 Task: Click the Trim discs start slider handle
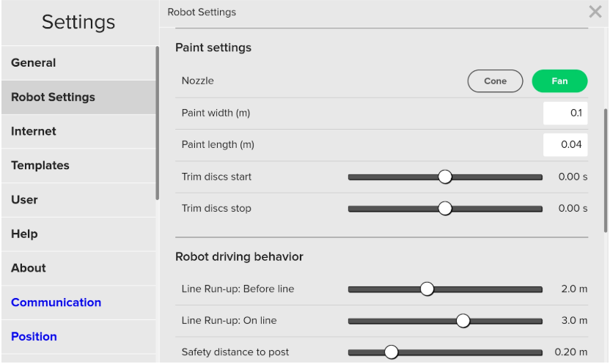pos(445,177)
